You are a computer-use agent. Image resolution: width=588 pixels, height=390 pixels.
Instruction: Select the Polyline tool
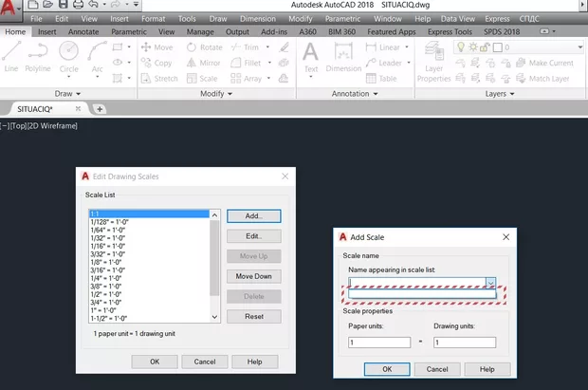coord(38,56)
